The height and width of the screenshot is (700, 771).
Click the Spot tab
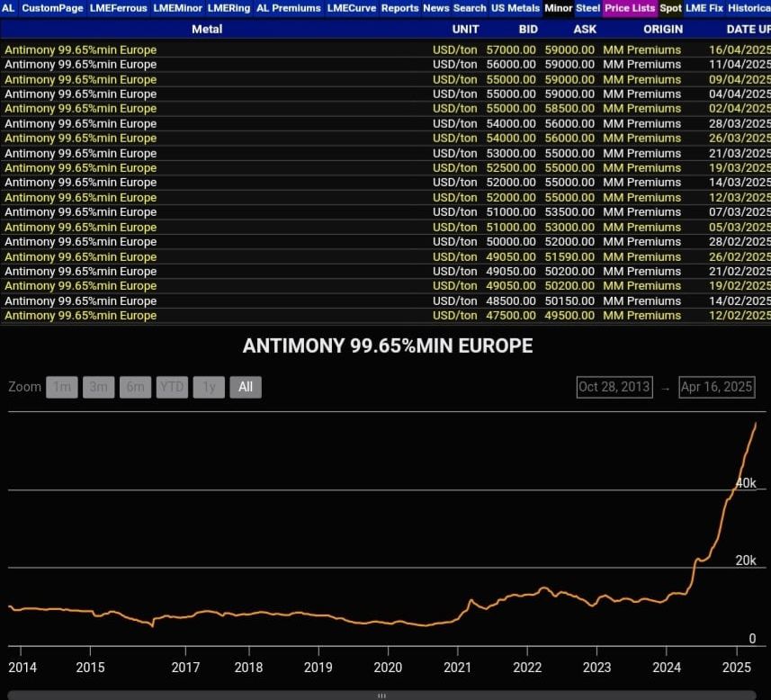[x=670, y=8]
